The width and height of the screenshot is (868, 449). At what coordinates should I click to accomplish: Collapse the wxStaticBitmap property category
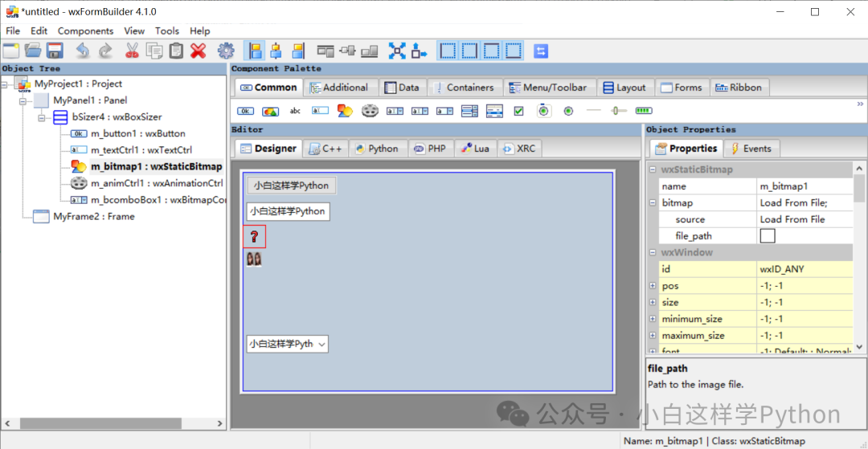click(653, 169)
